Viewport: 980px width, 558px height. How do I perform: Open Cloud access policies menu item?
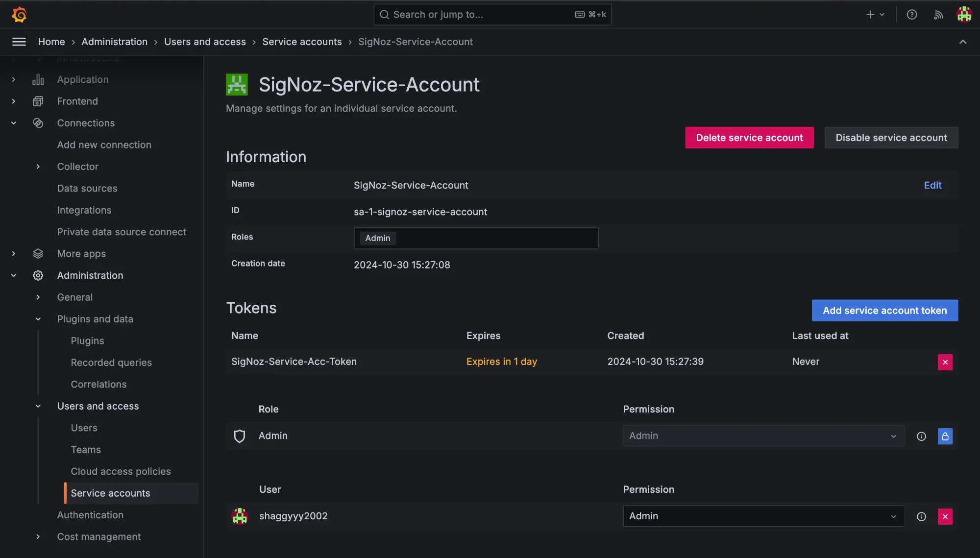[x=121, y=472]
